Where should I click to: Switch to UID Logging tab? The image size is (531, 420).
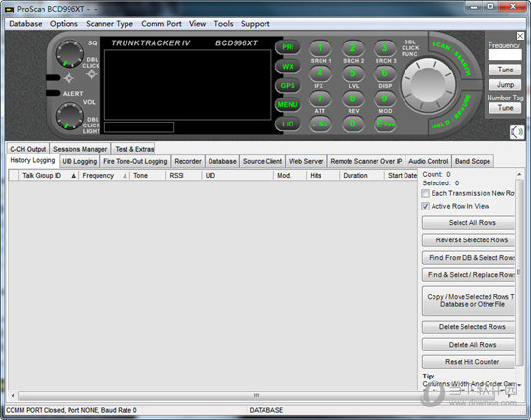coord(79,161)
